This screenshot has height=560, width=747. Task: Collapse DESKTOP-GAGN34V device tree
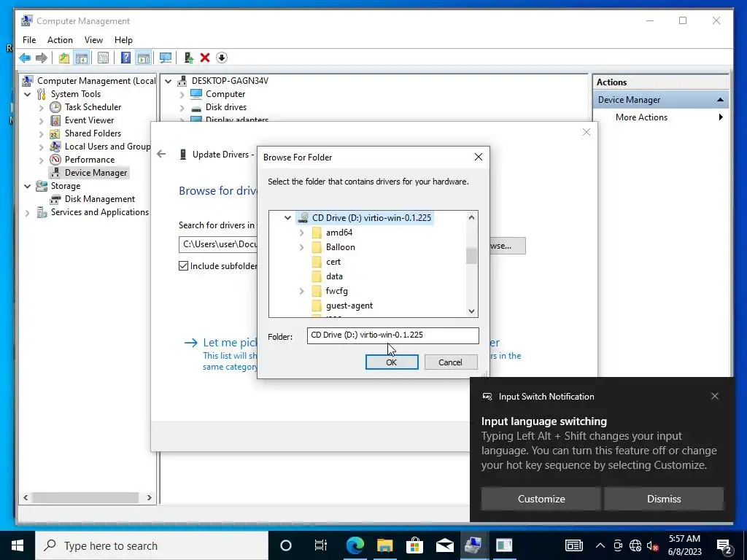[x=169, y=81]
